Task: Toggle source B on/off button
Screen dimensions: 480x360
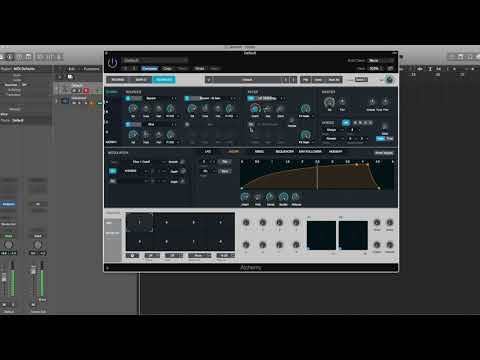Action: (187, 98)
